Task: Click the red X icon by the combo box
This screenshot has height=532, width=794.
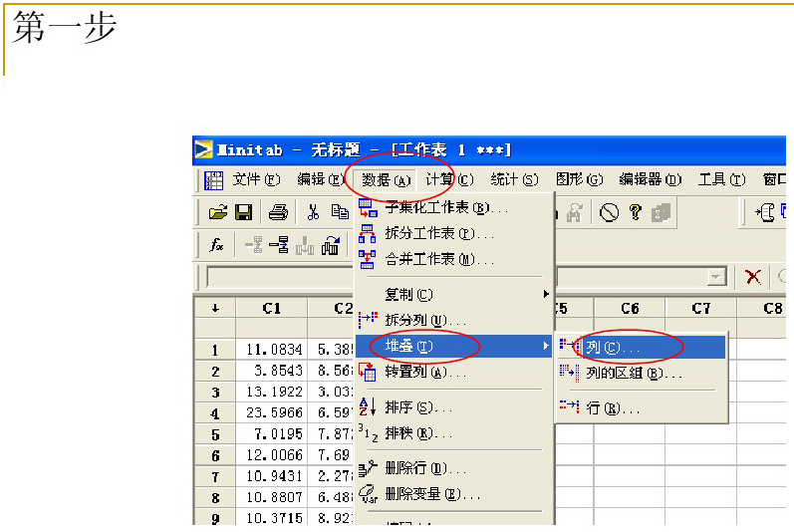Action: 754,277
